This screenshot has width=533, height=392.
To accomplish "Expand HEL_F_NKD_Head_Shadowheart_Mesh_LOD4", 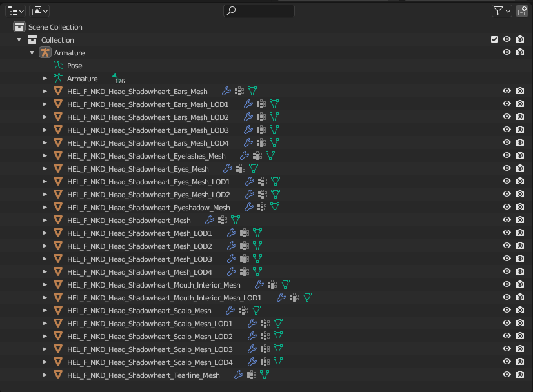I will click(x=45, y=271).
